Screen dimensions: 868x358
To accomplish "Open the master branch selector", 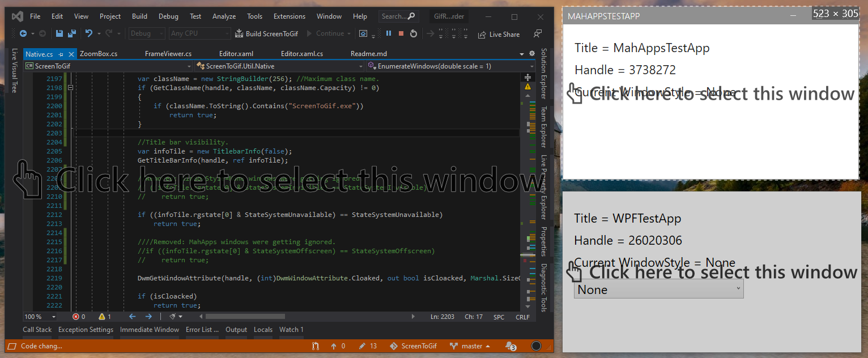I will point(470,346).
